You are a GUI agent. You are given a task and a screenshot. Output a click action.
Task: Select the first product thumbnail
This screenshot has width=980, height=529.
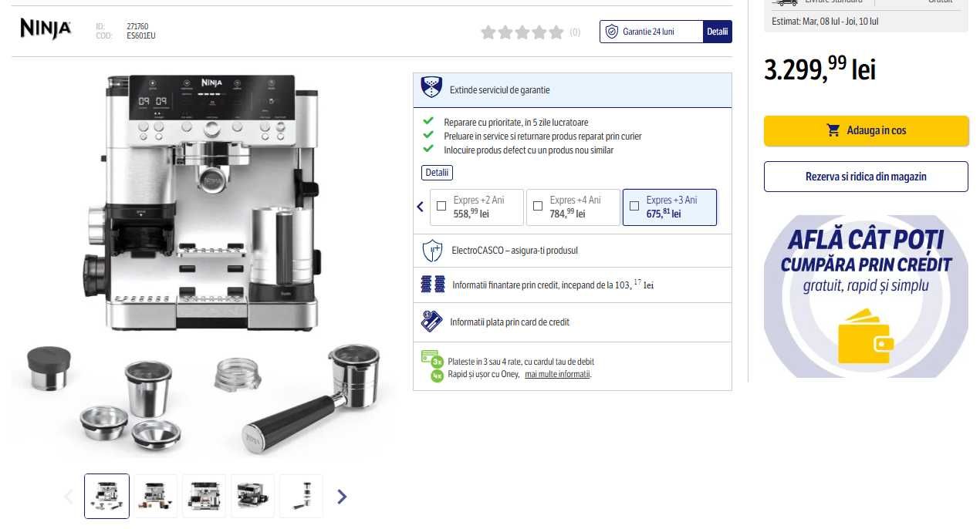coord(106,496)
